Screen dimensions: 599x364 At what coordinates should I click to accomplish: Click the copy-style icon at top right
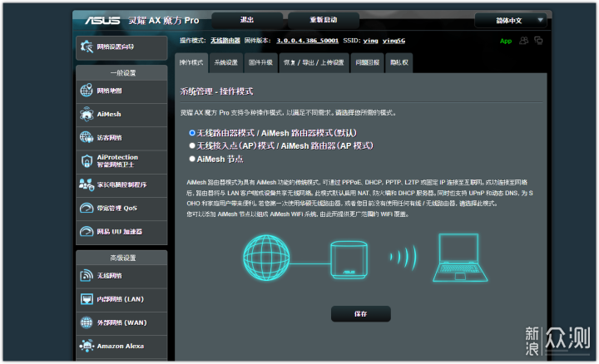point(538,41)
